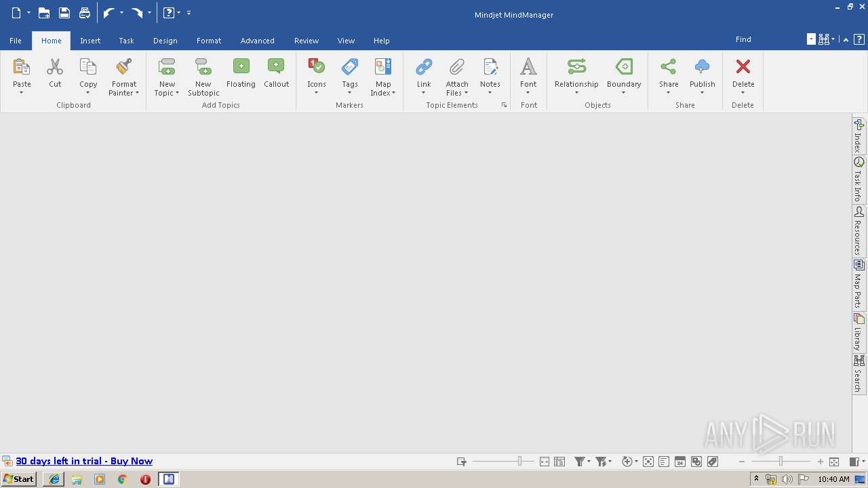
Task: Switch to the Task tab
Action: [126, 41]
